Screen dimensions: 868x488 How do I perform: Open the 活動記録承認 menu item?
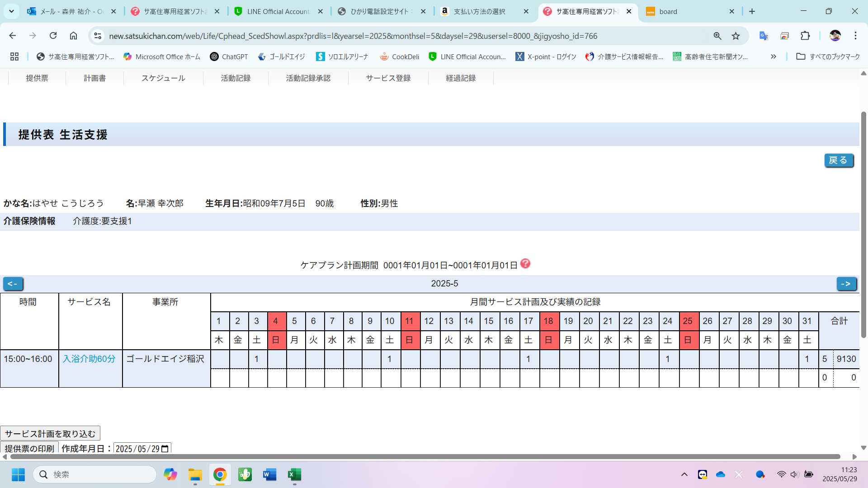[x=308, y=78]
